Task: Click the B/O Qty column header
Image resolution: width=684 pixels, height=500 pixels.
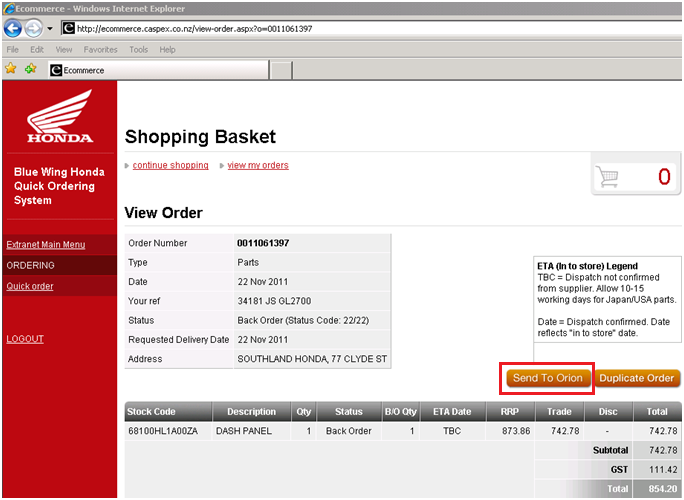Action: click(401, 411)
